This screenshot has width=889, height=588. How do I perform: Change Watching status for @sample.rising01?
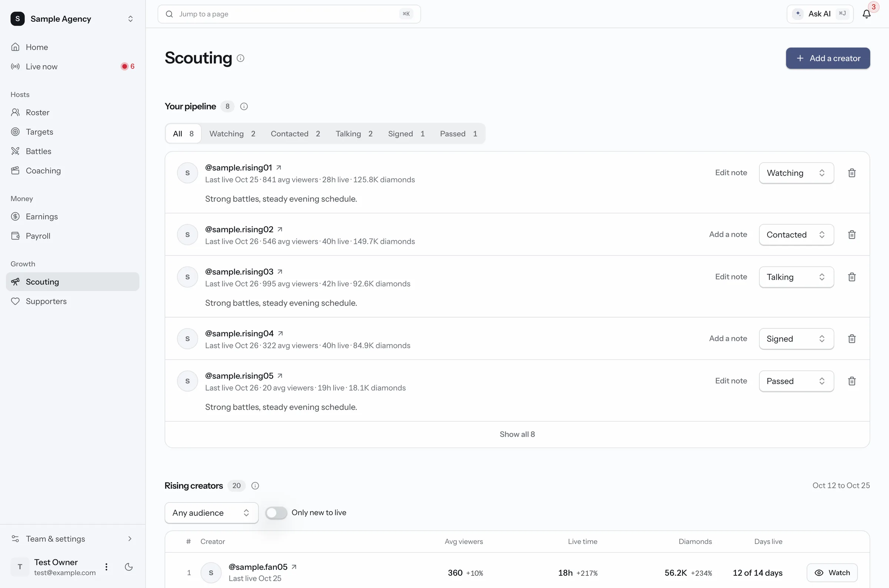click(796, 173)
